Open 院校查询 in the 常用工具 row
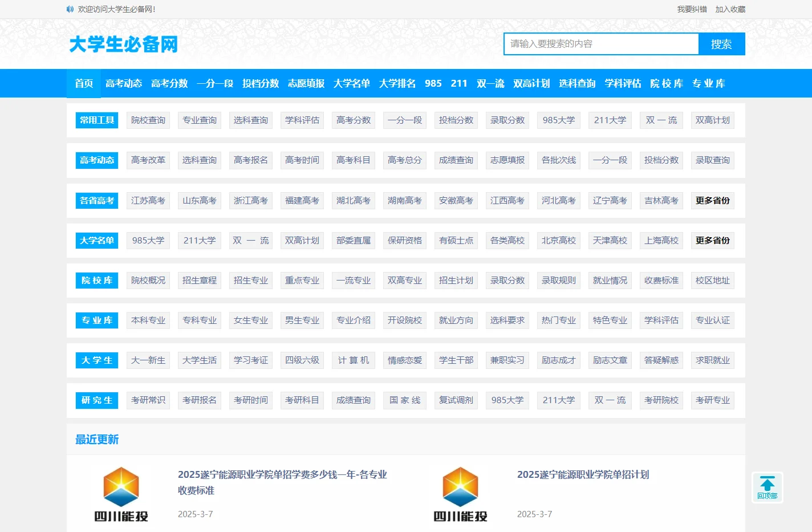The height and width of the screenshot is (532, 812). [148, 120]
